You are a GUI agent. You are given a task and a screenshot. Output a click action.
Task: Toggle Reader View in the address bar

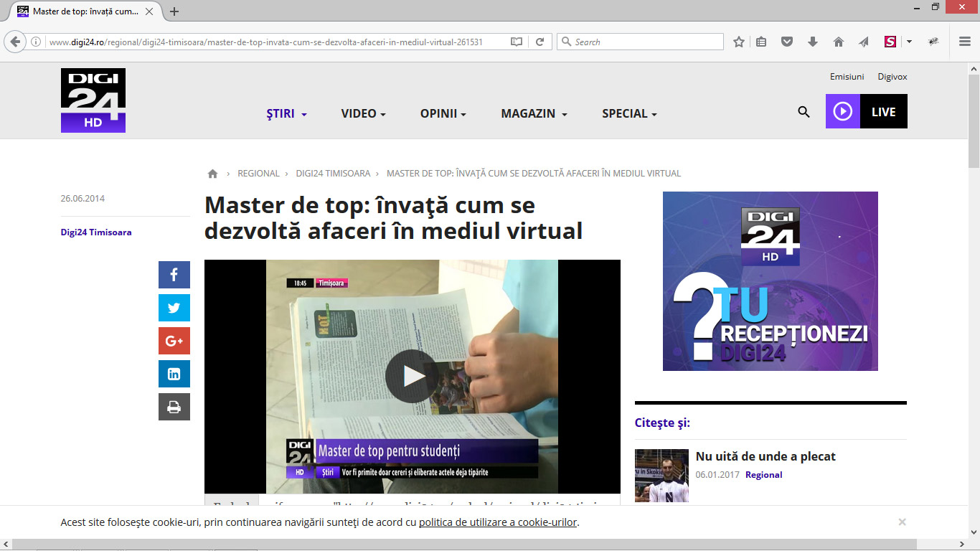(x=517, y=42)
